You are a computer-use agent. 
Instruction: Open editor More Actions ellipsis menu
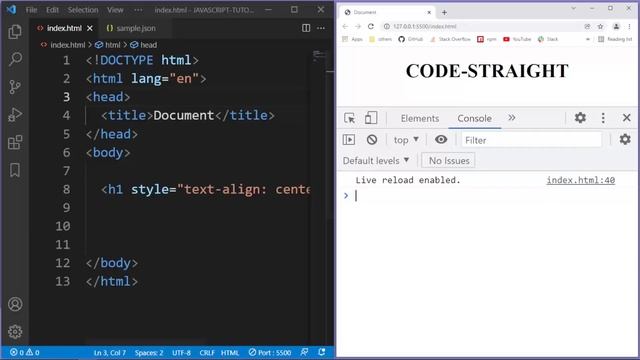(321, 28)
